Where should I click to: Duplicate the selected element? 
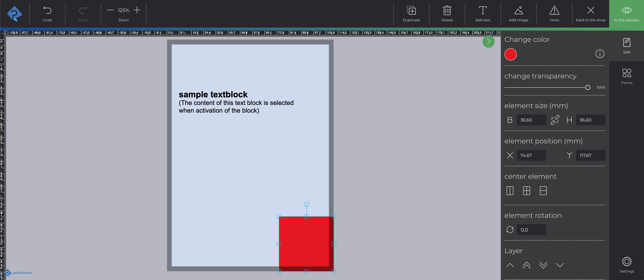coord(411,14)
